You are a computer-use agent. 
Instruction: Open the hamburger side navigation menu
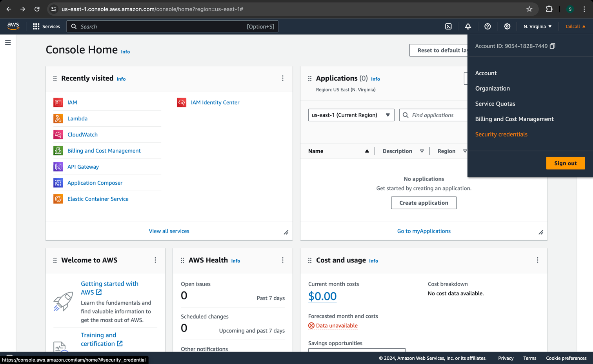tap(8, 42)
